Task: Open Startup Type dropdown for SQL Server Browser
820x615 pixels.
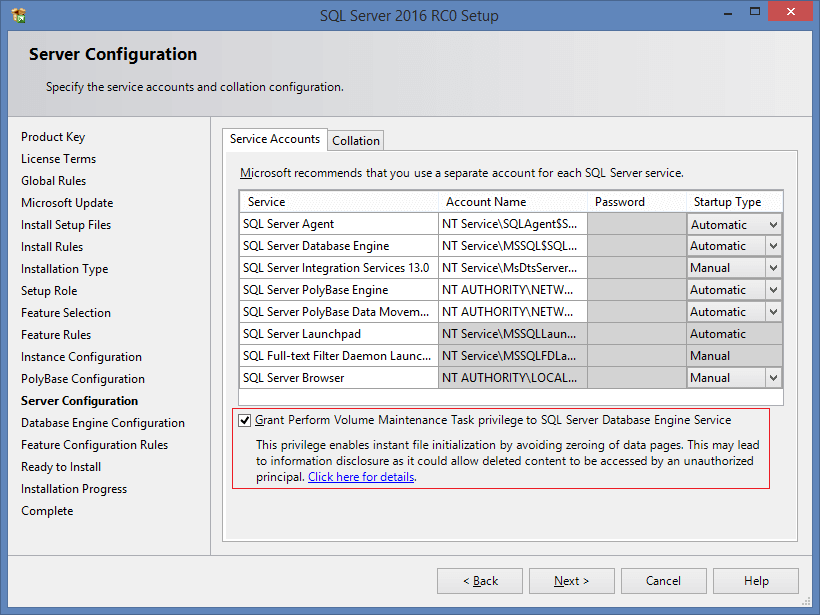Action: tap(775, 377)
